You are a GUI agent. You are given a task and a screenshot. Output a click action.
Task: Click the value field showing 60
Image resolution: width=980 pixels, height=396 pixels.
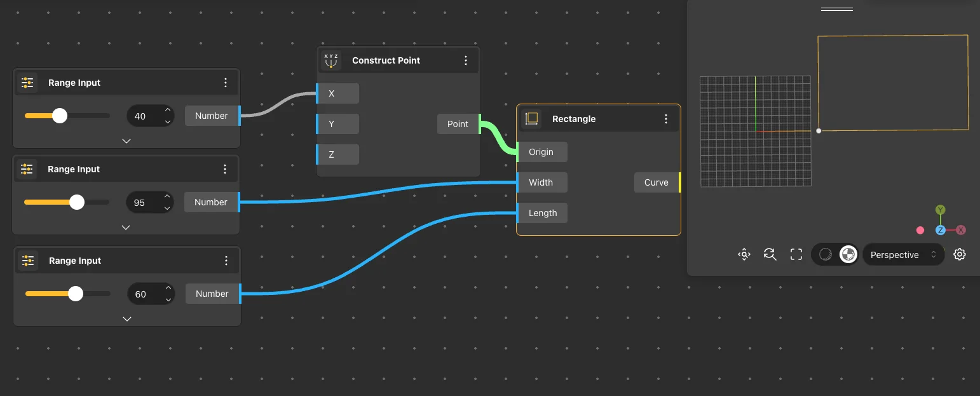pos(142,294)
